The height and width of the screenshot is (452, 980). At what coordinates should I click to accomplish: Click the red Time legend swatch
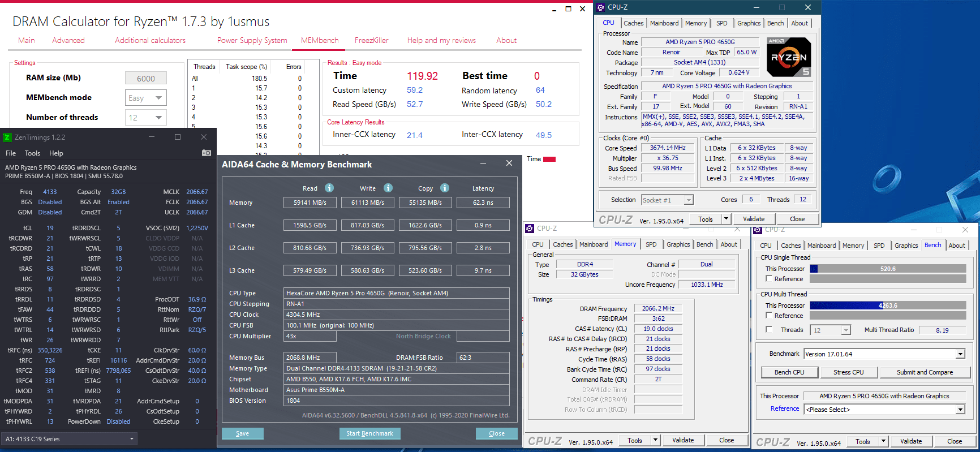tap(549, 160)
